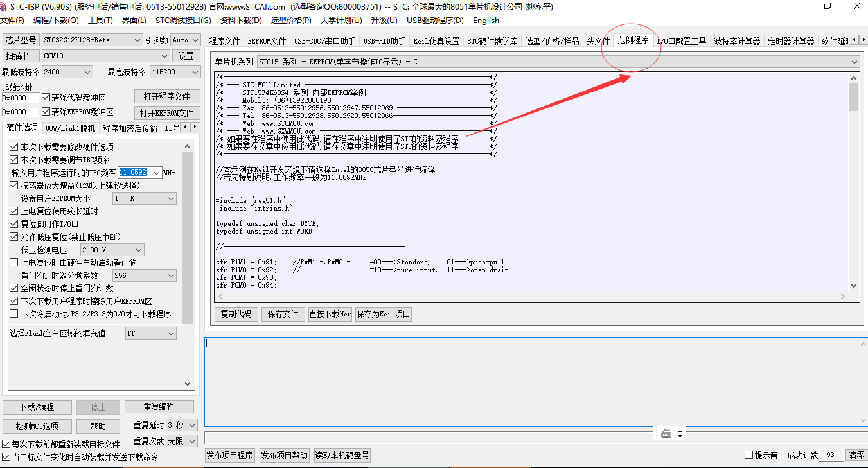Click the 清零 counter reset button
The width and height of the screenshot is (868, 468).
point(856,455)
